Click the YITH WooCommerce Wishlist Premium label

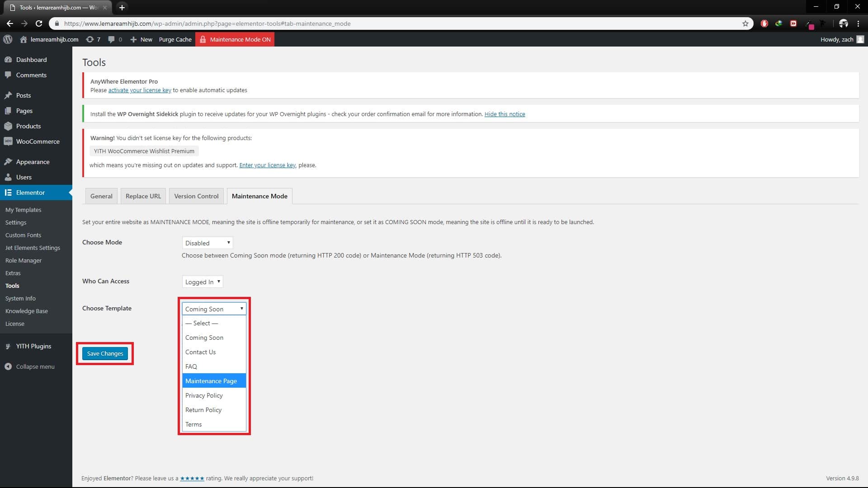click(144, 151)
